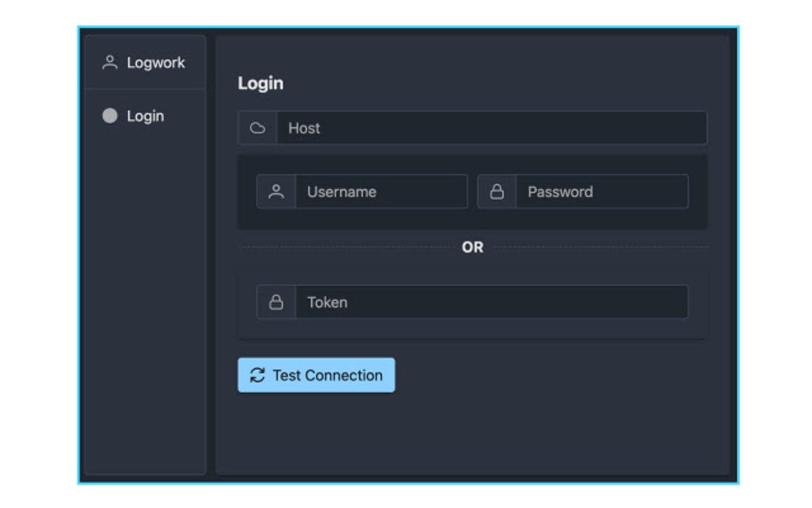Click the Logwork person icon in sidebar

click(x=109, y=62)
